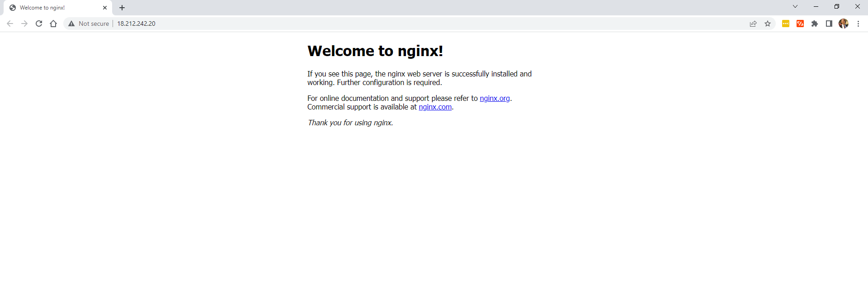Reload the nginx welcome page
The image size is (868, 299).
point(39,24)
